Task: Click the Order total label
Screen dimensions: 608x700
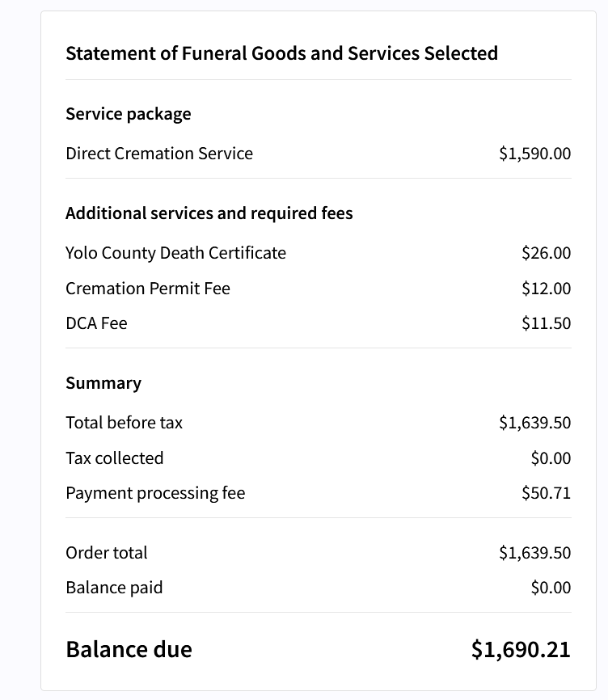Action: (x=107, y=553)
